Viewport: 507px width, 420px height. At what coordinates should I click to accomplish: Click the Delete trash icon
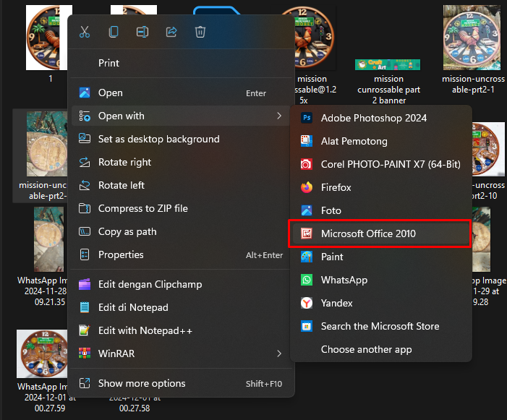(200, 32)
